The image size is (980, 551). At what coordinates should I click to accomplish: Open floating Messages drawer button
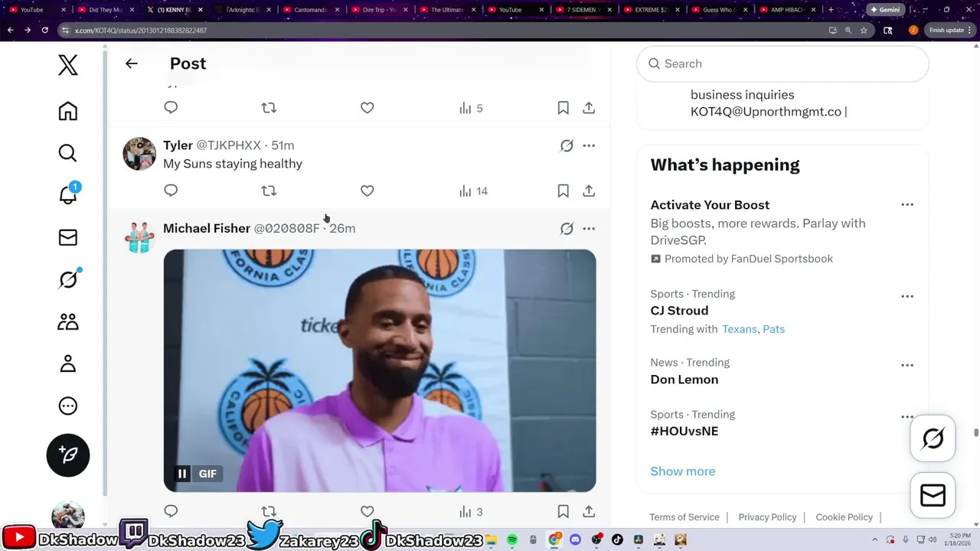[x=933, y=495]
